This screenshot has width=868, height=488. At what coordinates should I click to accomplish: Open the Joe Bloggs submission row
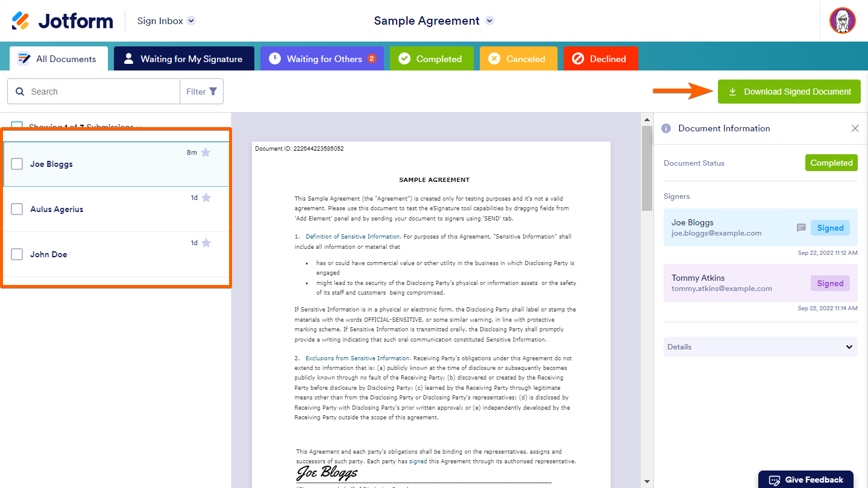click(x=116, y=164)
